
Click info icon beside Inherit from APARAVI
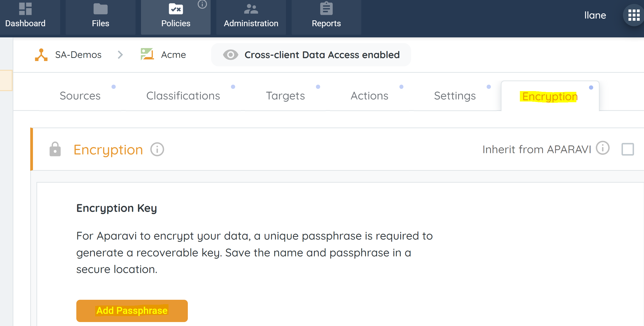pos(603,148)
